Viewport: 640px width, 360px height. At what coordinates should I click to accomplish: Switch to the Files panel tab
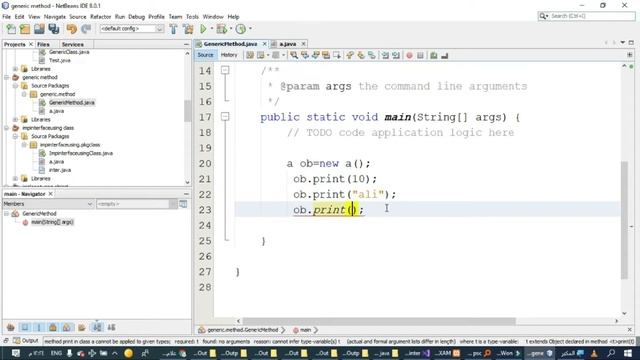point(43,44)
